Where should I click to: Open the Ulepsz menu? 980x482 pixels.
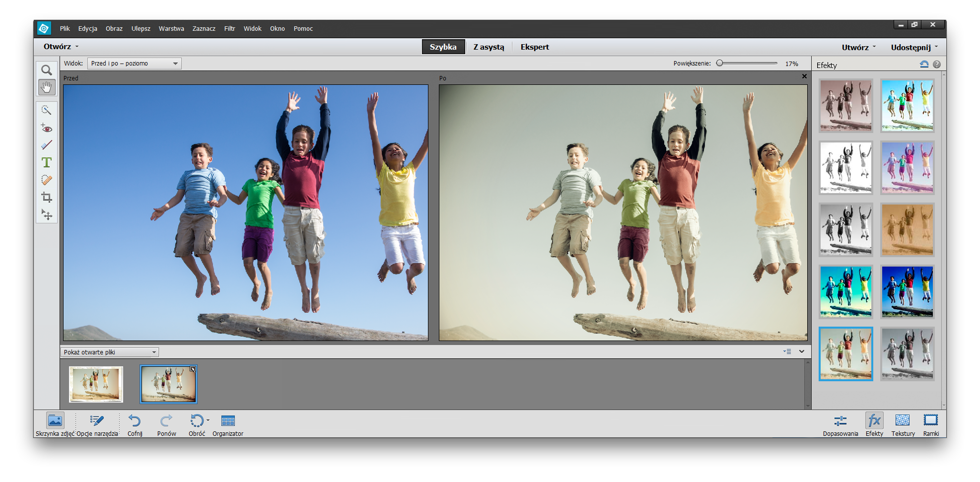coord(141,28)
